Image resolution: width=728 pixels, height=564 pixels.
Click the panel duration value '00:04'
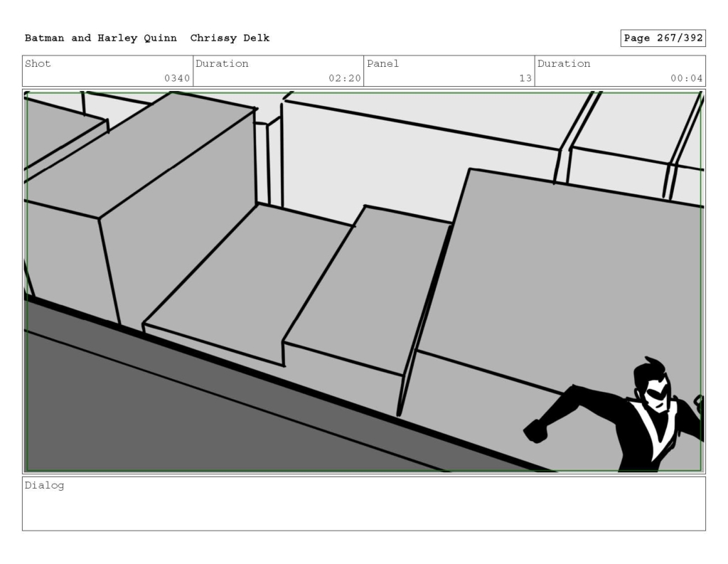click(686, 78)
